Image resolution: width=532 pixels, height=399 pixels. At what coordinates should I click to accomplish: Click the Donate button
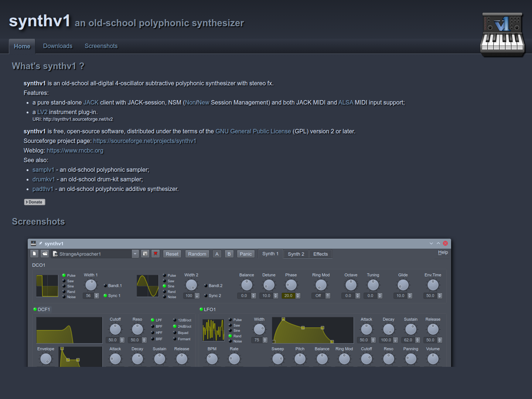click(35, 202)
